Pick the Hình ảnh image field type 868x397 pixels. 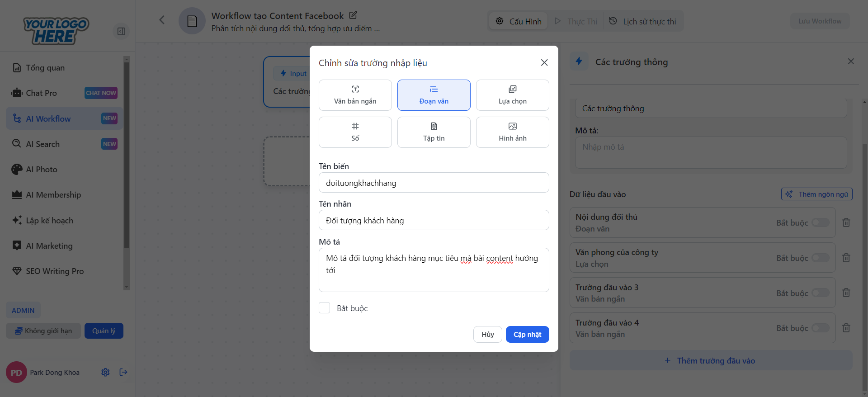(x=512, y=132)
